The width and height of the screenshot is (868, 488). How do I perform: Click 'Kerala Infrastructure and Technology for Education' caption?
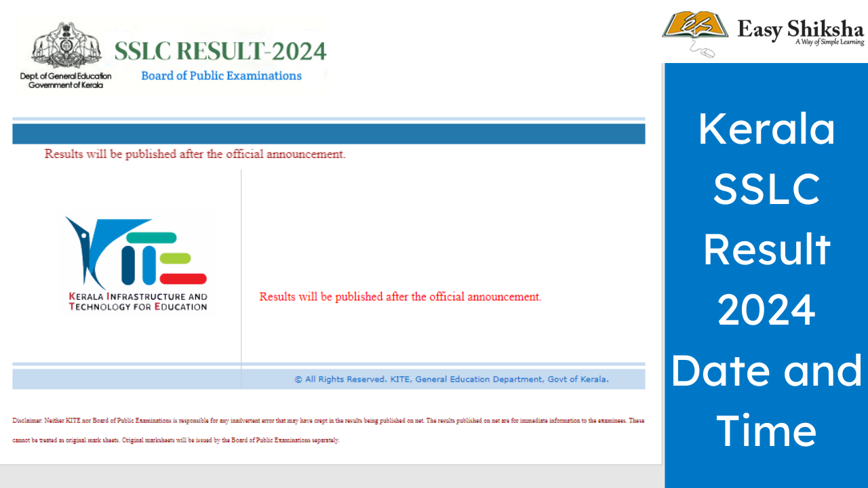(138, 302)
